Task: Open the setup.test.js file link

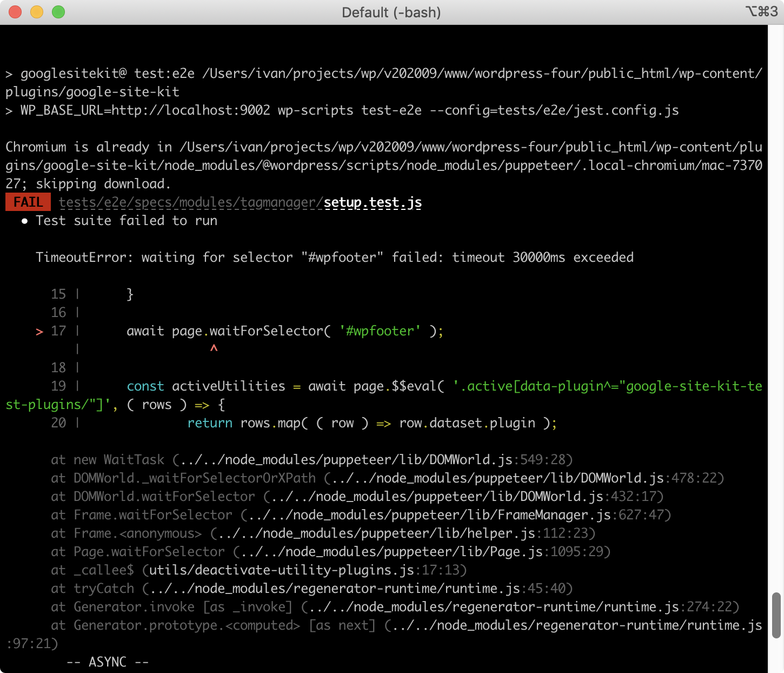Action: click(x=373, y=202)
